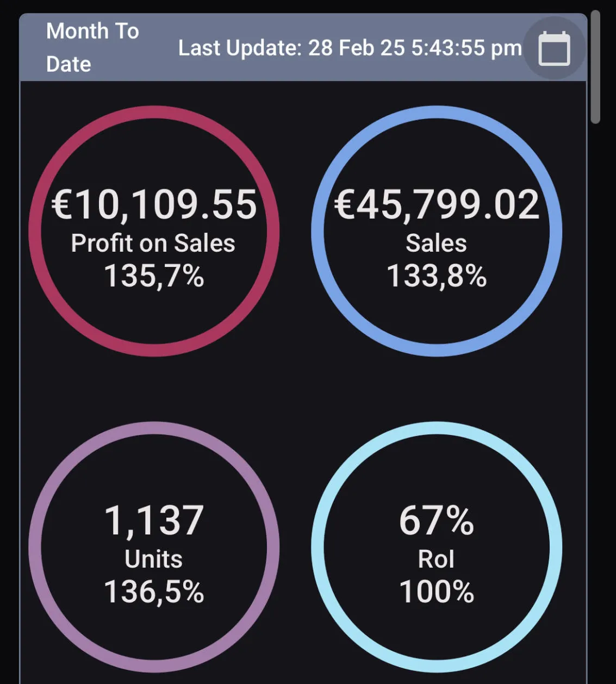The width and height of the screenshot is (616, 684).
Task: Click the Month To Date header label
Action: pos(92,47)
